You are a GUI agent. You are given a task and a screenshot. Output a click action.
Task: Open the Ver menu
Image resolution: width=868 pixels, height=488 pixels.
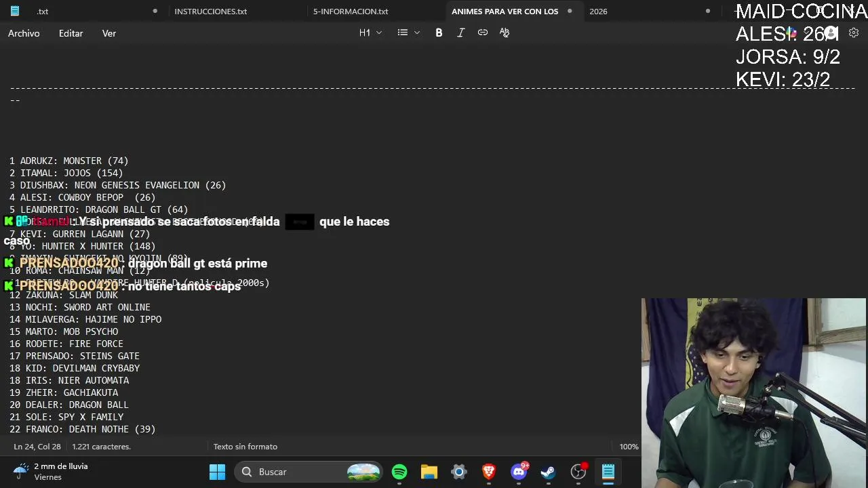(x=109, y=33)
